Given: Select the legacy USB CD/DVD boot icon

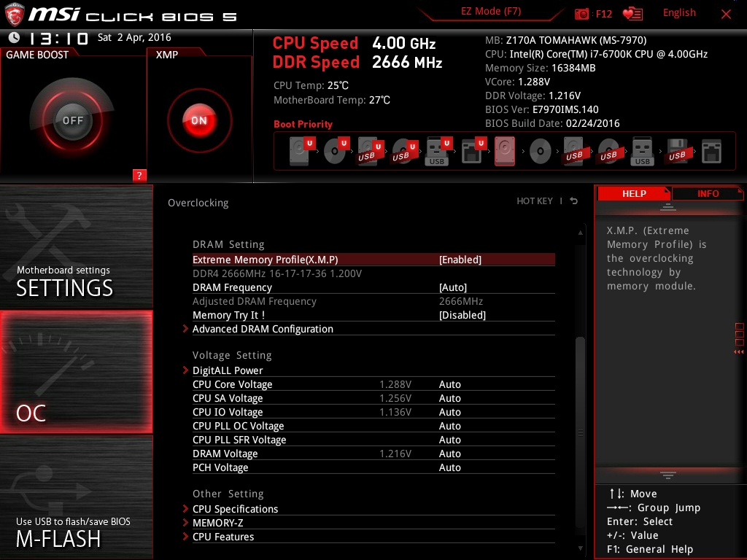Looking at the screenshot, I should pos(608,152).
